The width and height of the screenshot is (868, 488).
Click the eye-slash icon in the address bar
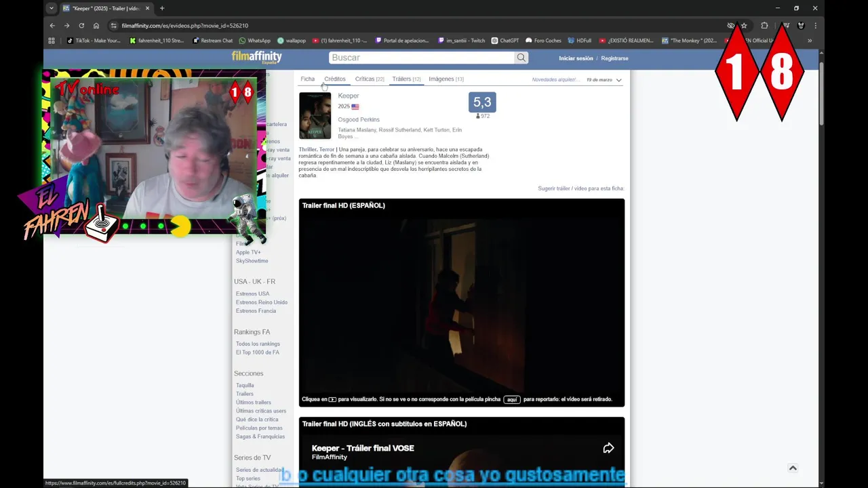(x=731, y=26)
